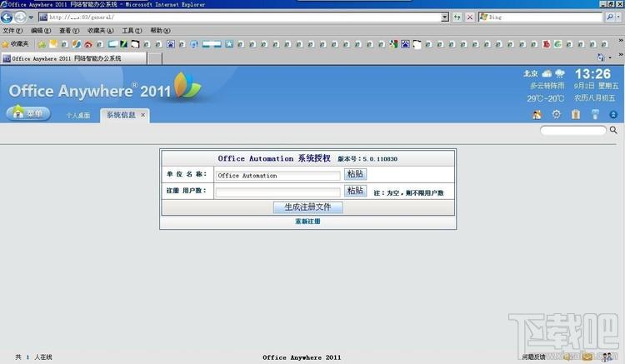The width and height of the screenshot is (625, 364).
Task: Open the 菜单 main menu button
Action: 27,113
